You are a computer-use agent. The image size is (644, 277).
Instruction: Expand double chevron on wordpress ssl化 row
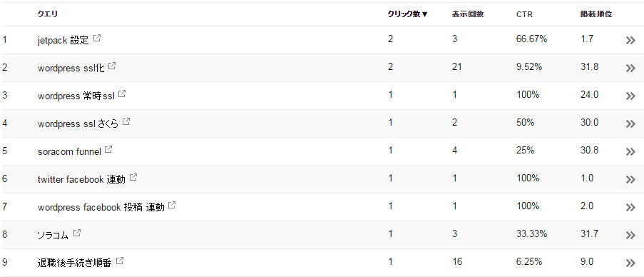[x=630, y=69]
